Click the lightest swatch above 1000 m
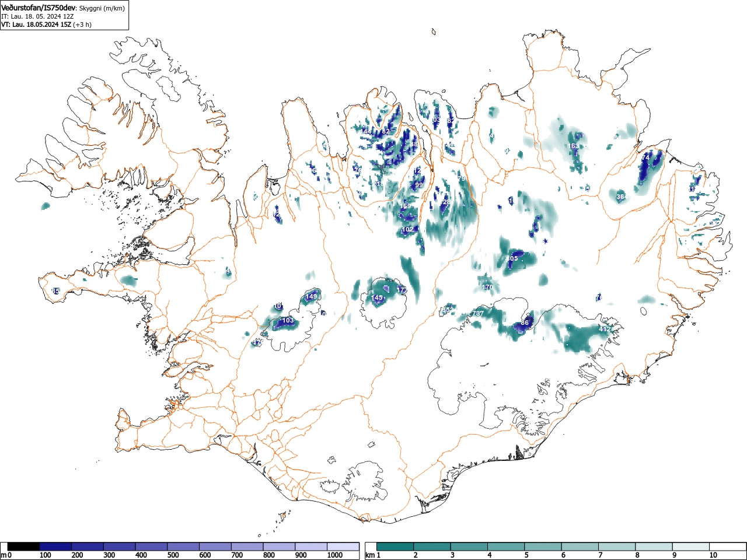 pyautogui.click(x=343, y=547)
